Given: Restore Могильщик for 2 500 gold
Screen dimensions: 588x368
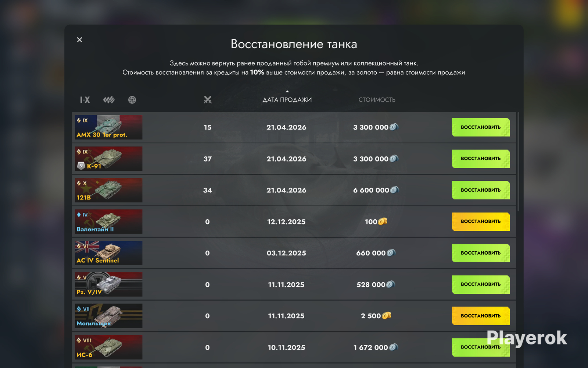Looking at the screenshot, I should [x=481, y=316].
